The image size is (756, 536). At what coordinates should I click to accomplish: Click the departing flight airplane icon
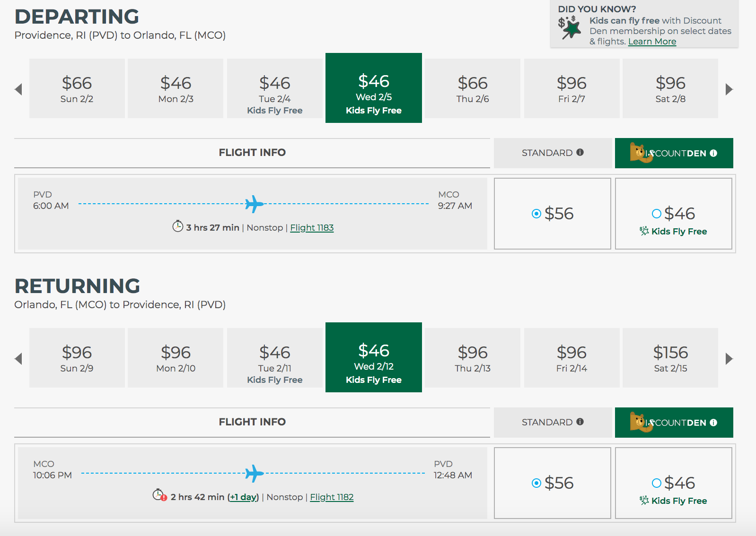pos(254,204)
